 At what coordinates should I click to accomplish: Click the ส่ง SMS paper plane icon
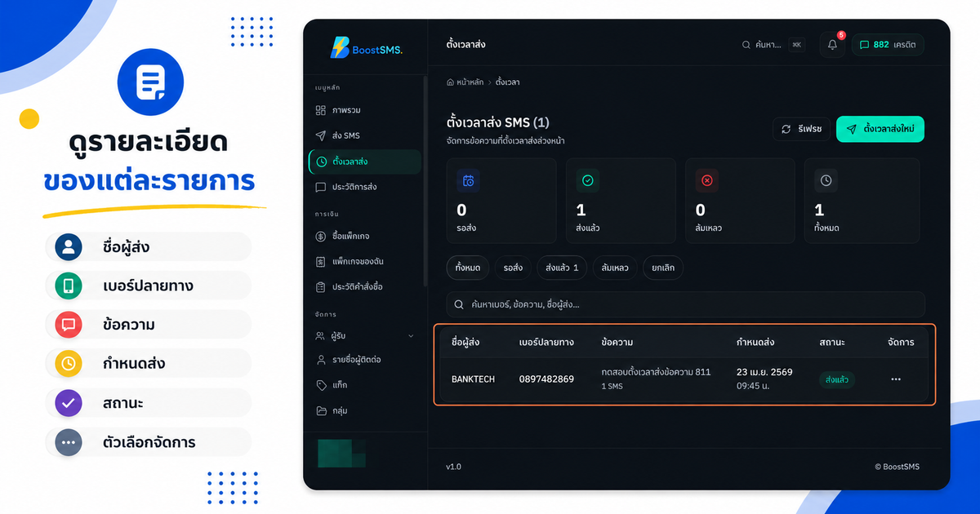click(320, 135)
